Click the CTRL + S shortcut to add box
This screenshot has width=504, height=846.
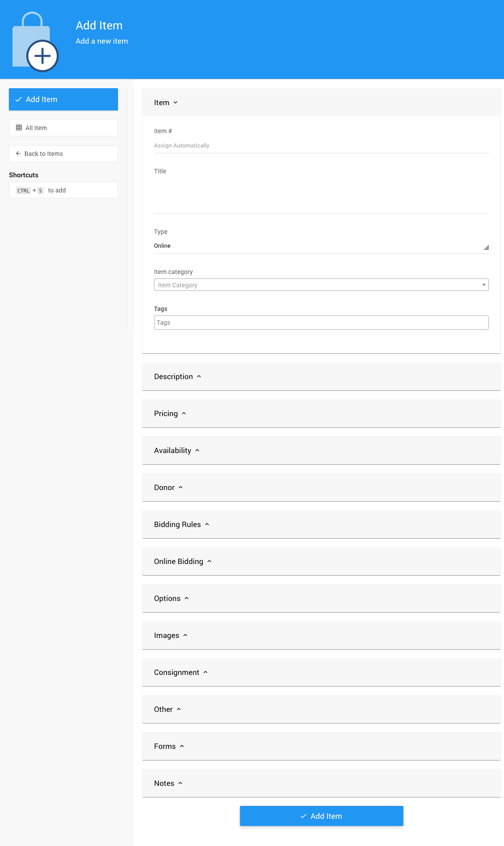[x=63, y=190]
